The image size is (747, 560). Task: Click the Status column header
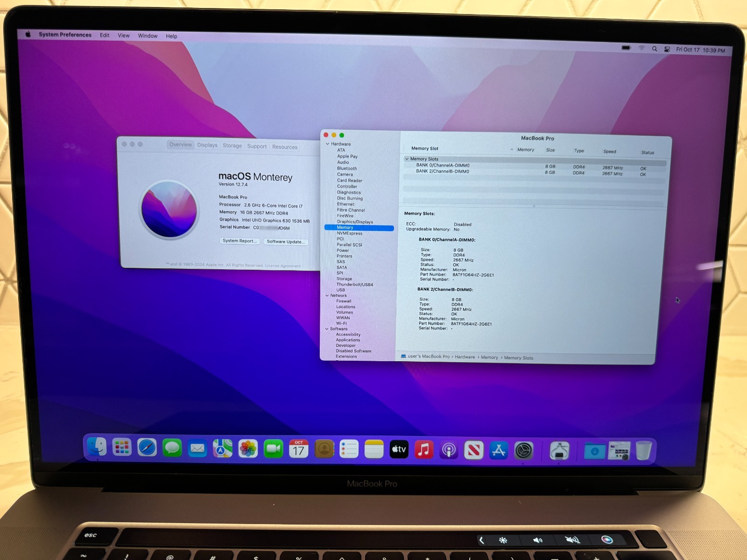pos(648,152)
